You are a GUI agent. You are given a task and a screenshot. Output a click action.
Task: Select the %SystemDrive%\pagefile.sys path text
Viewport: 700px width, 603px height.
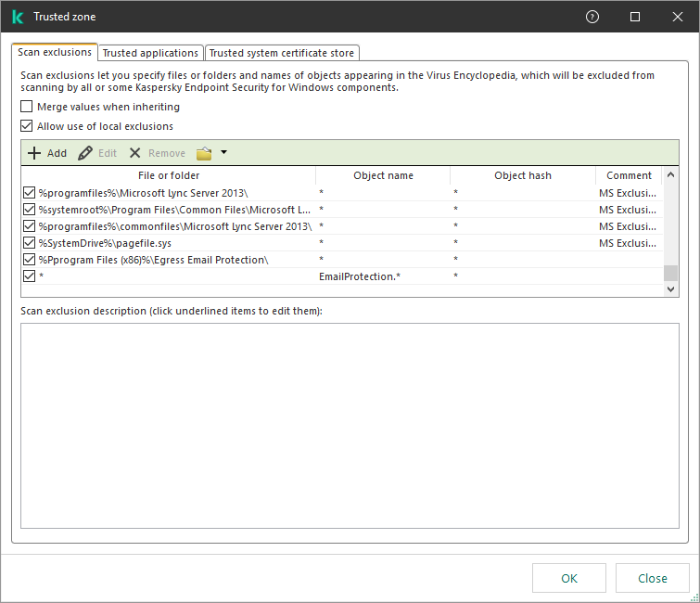click(x=105, y=243)
